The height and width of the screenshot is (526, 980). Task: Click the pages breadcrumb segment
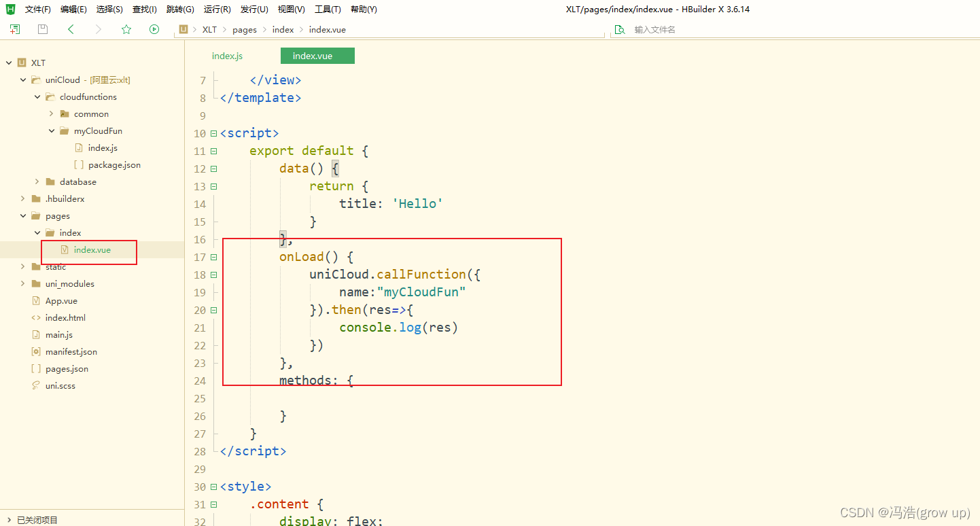[245, 29]
